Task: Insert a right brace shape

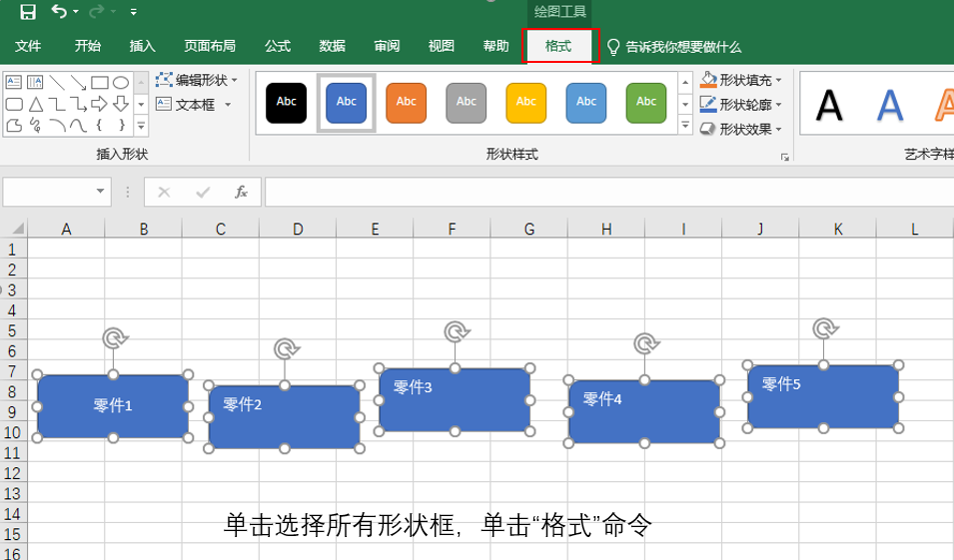Action: click(121, 125)
